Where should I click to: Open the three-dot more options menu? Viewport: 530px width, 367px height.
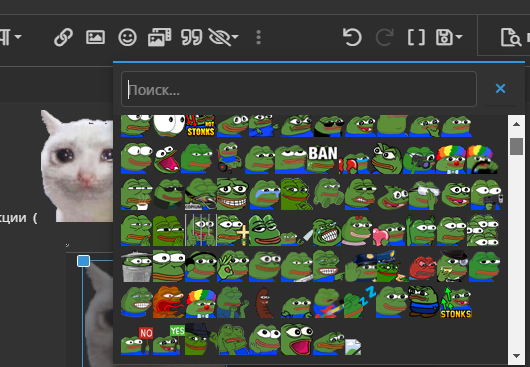coord(259,37)
